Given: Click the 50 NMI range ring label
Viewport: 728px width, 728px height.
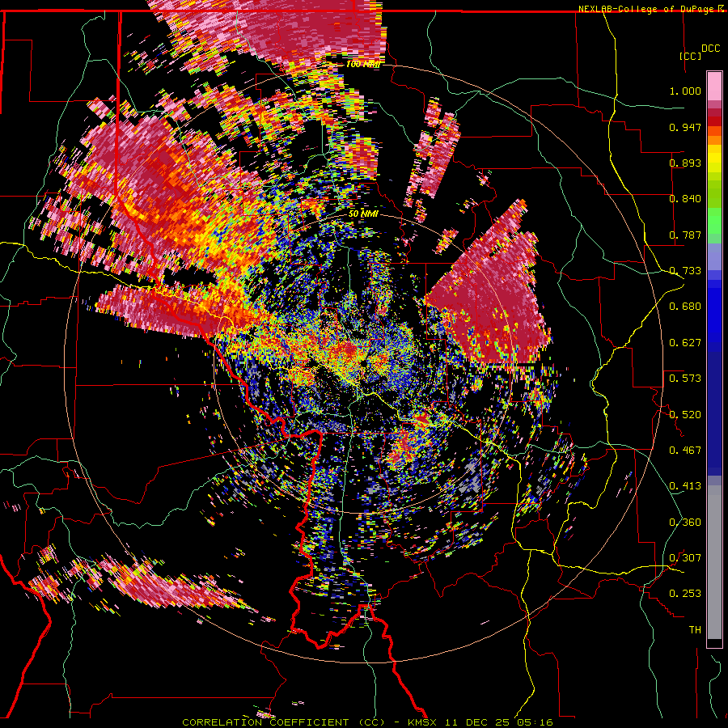Looking at the screenshot, I should [x=363, y=214].
